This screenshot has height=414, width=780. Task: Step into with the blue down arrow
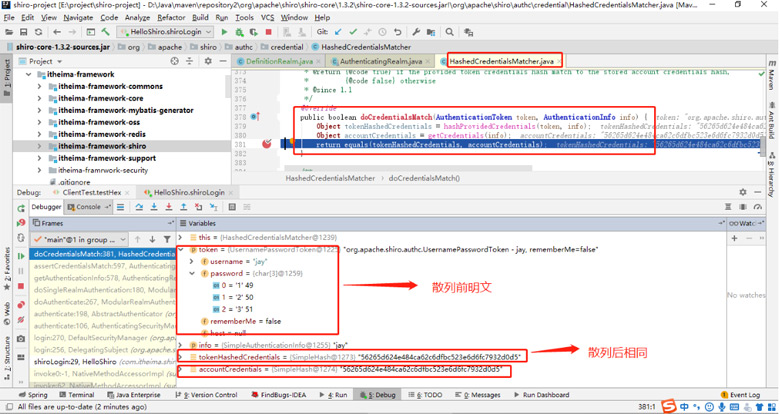[154, 207]
